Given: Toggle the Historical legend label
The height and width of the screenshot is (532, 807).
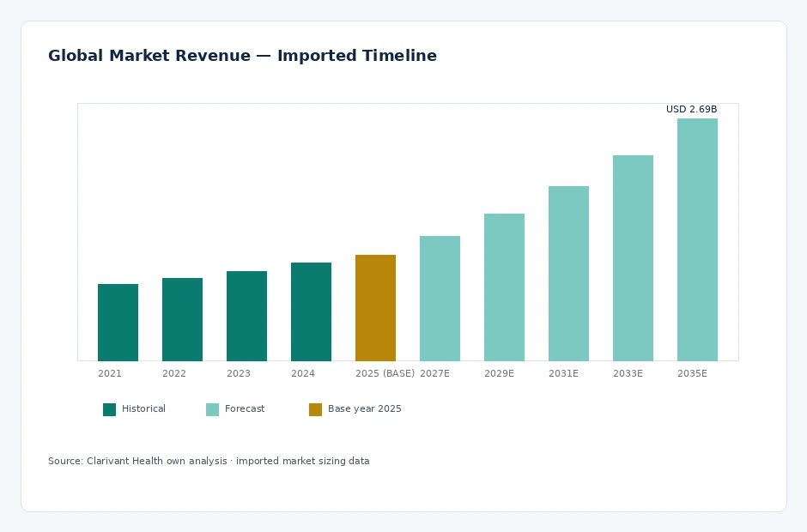Looking at the screenshot, I should click(143, 408).
